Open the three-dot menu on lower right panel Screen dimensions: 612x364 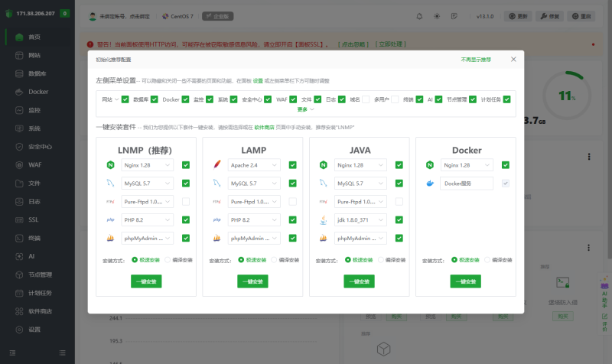(x=588, y=248)
